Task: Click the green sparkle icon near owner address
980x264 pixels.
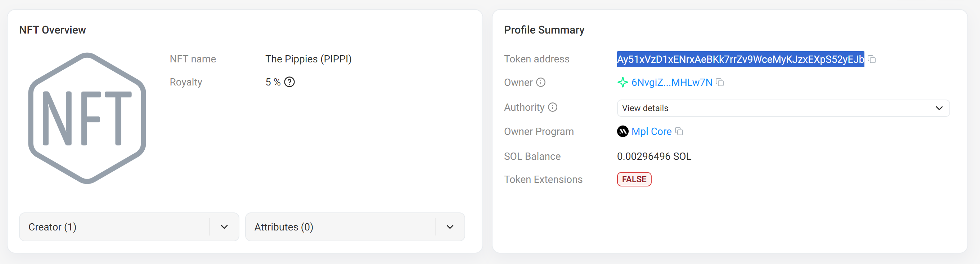Action: [623, 82]
